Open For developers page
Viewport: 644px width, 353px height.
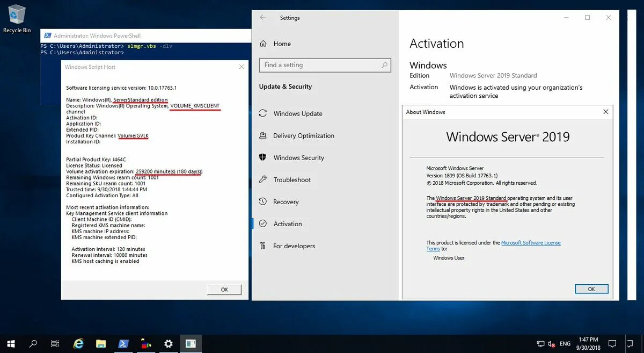(x=294, y=246)
